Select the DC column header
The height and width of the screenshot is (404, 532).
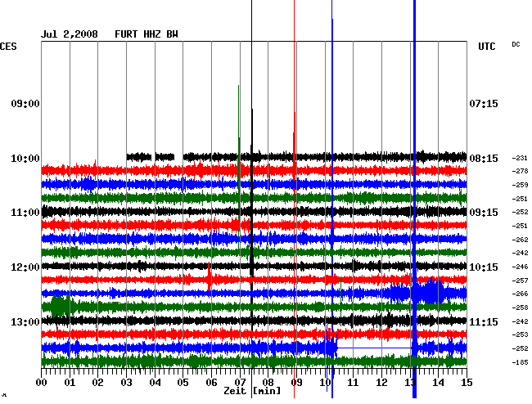click(516, 44)
